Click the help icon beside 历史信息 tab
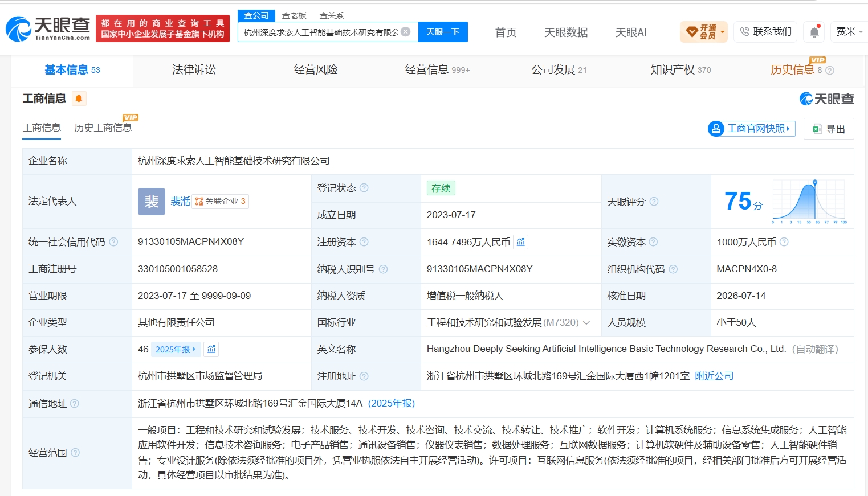Viewport: 868px width, 496px height. coord(830,70)
